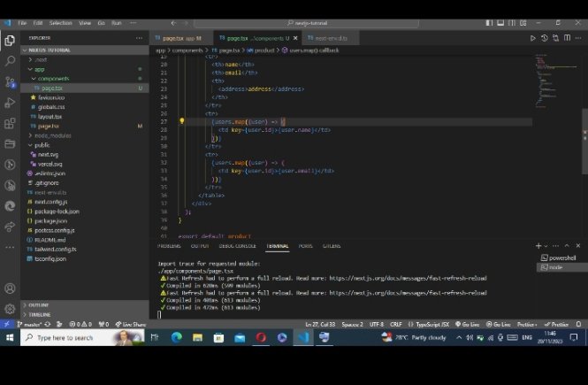The width and height of the screenshot is (588, 385).
Task: Close the components page.tsx editor tab
Action: [x=295, y=38]
